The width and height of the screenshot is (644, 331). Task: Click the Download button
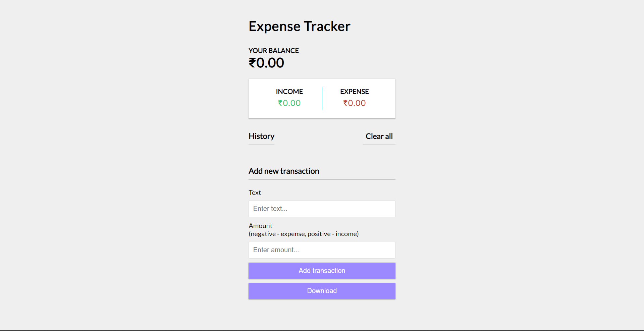click(322, 291)
